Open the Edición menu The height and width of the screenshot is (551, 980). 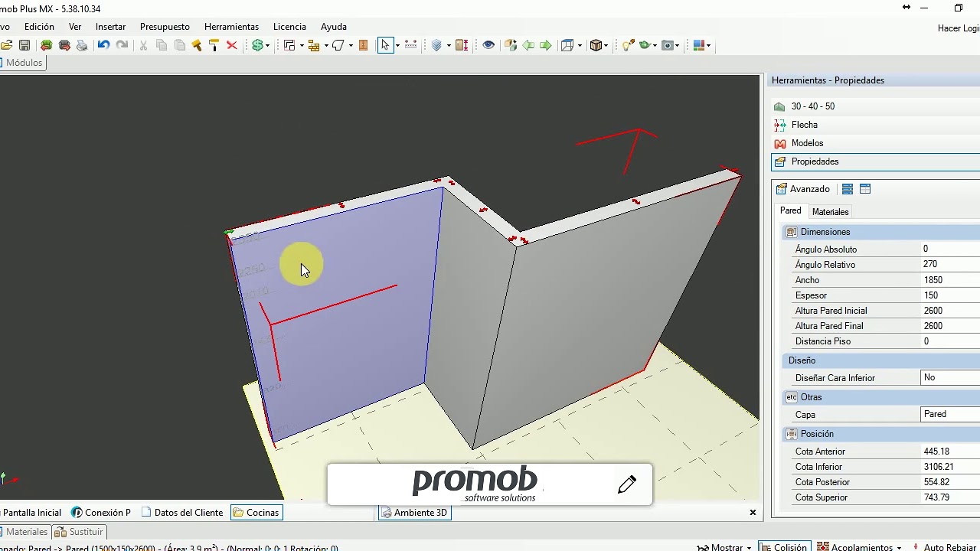pos(39,27)
